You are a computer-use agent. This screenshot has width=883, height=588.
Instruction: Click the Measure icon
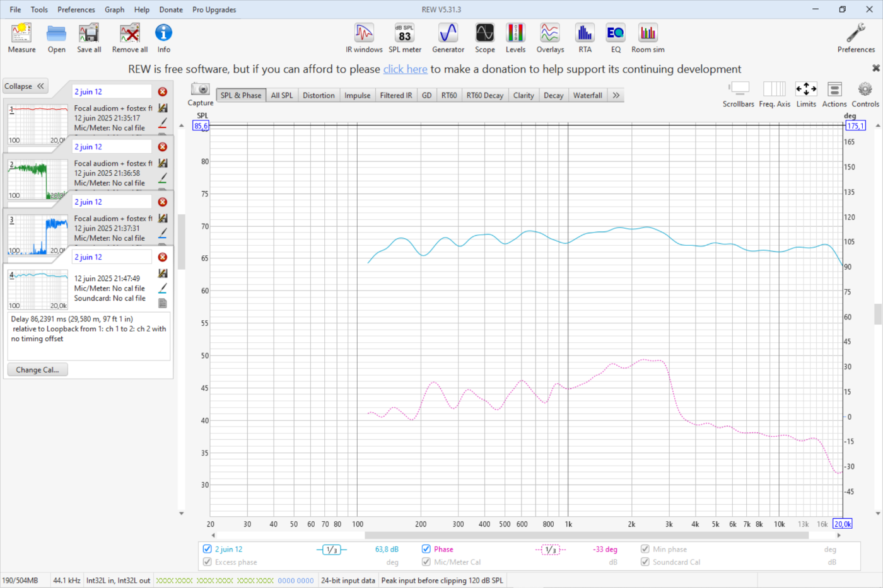[21, 38]
